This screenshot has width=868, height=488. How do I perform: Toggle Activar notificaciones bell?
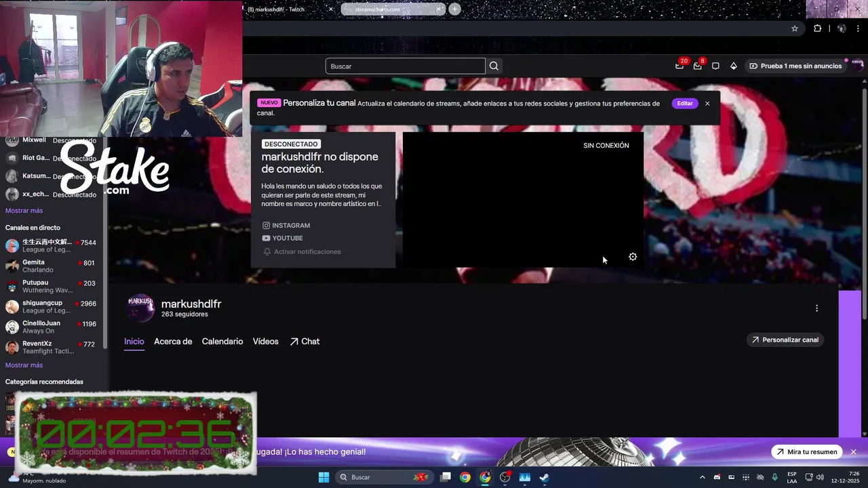click(302, 251)
